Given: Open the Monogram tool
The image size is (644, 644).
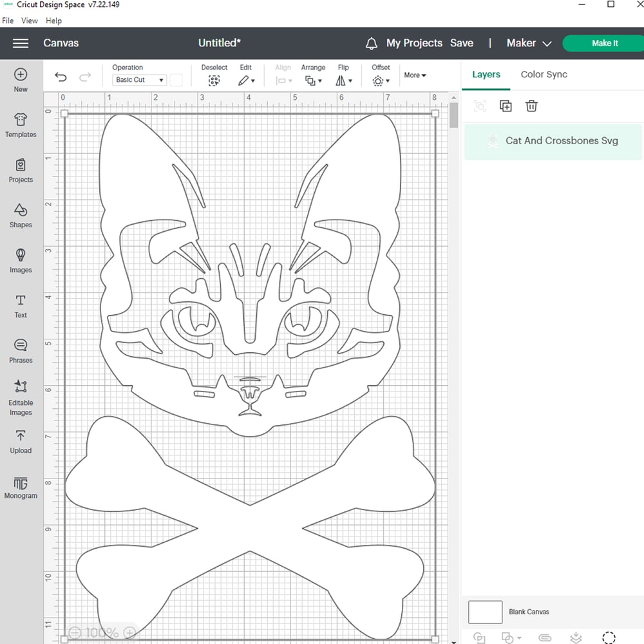Looking at the screenshot, I should [21, 488].
